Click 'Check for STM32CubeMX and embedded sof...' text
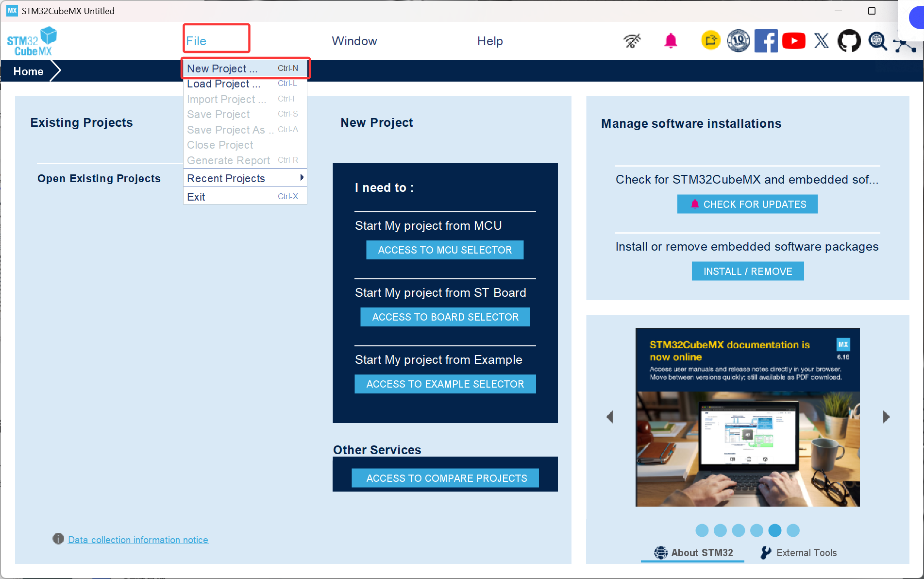 (747, 180)
